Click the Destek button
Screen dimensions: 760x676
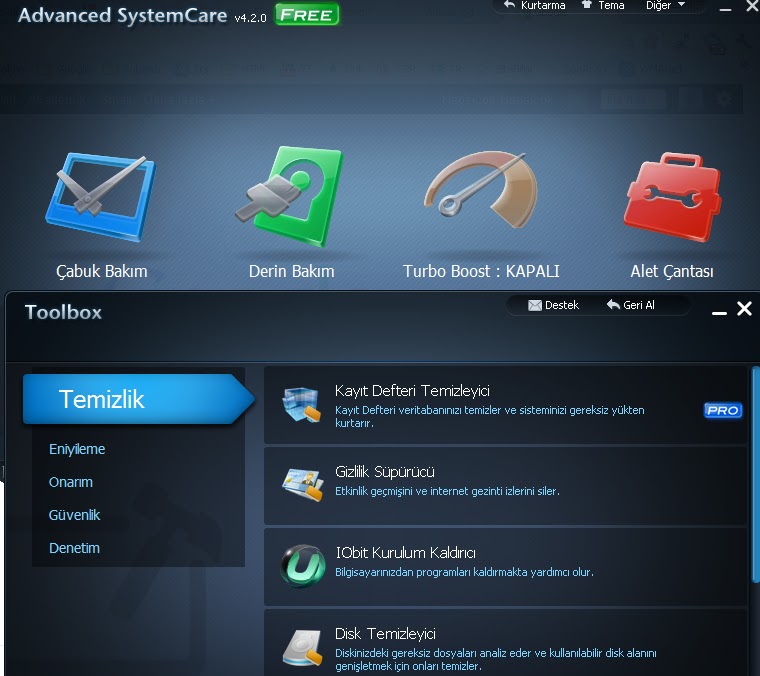pyautogui.click(x=554, y=305)
